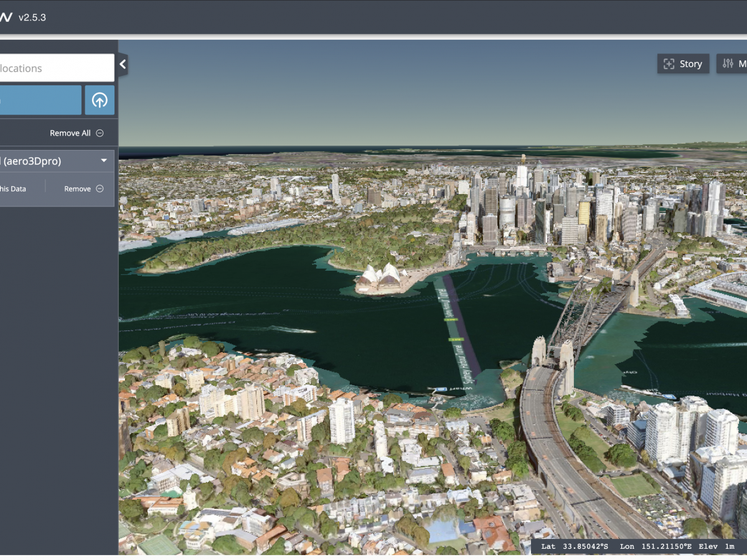Collapse the workbench panel with the left chevron
The width and height of the screenshot is (747, 560).
click(x=122, y=64)
